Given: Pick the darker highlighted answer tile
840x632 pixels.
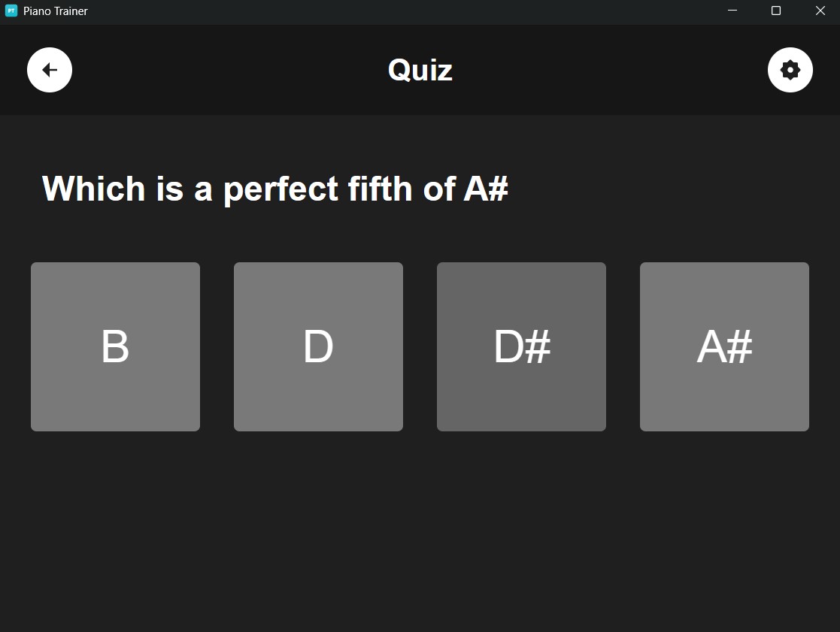Looking at the screenshot, I should pos(521,346).
